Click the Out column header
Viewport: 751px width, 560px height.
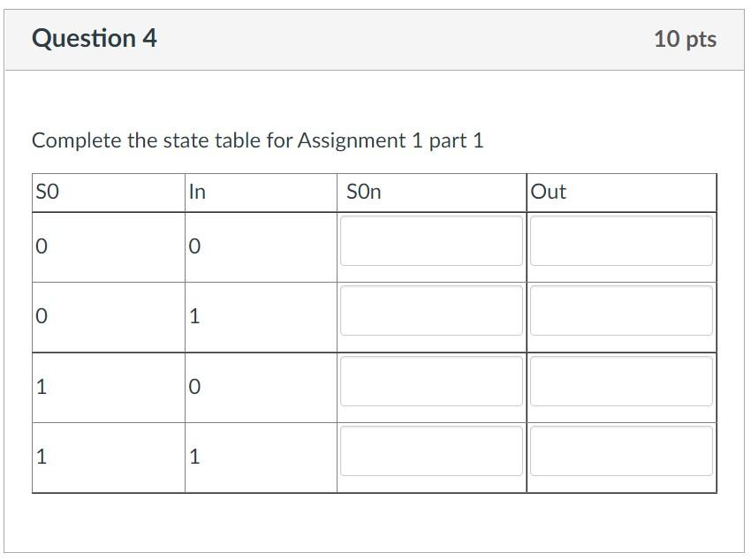pos(620,191)
